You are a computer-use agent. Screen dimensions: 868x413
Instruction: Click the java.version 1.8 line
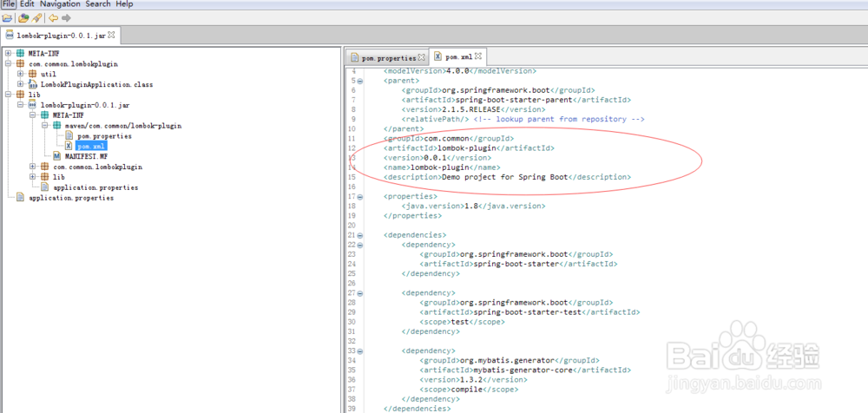[x=473, y=206]
